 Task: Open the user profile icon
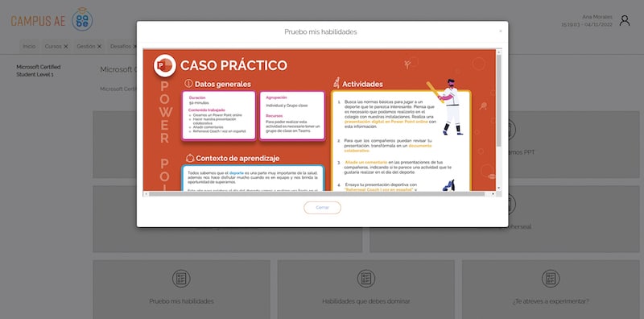(625, 21)
